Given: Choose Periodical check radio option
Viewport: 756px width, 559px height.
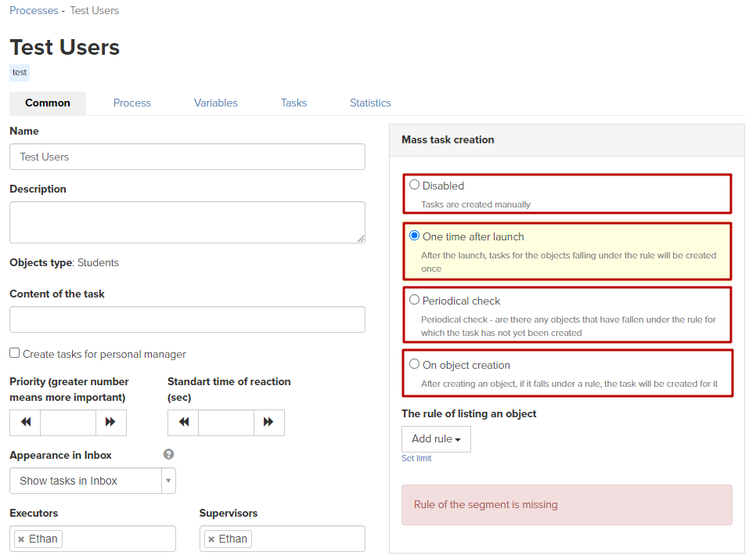Looking at the screenshot, I should 414,300.
